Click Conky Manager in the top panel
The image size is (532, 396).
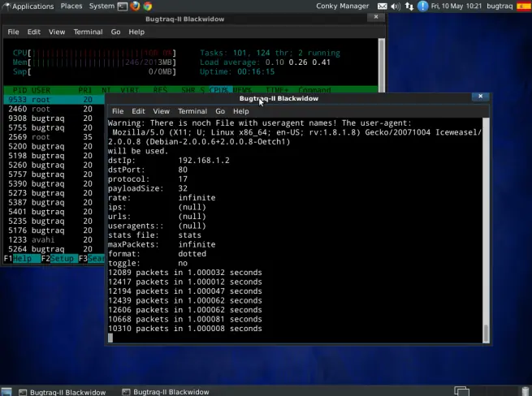coord(342,6)
